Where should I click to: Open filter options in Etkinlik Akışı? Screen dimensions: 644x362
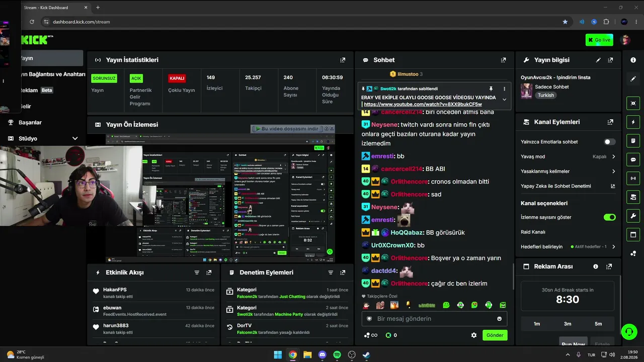pos(197,273)
